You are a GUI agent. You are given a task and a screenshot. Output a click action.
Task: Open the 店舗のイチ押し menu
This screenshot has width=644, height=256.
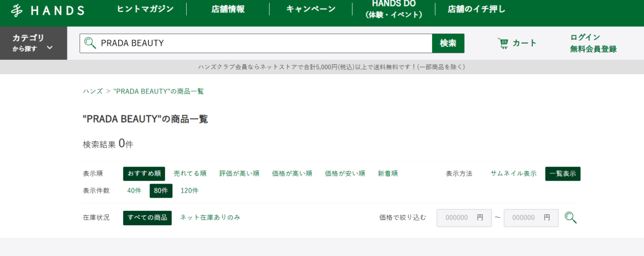(x=476, y=9)
